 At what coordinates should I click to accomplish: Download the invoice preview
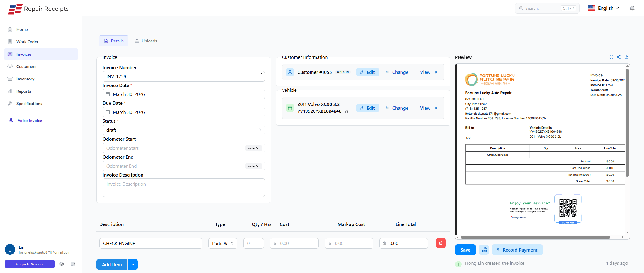[626, 57]
